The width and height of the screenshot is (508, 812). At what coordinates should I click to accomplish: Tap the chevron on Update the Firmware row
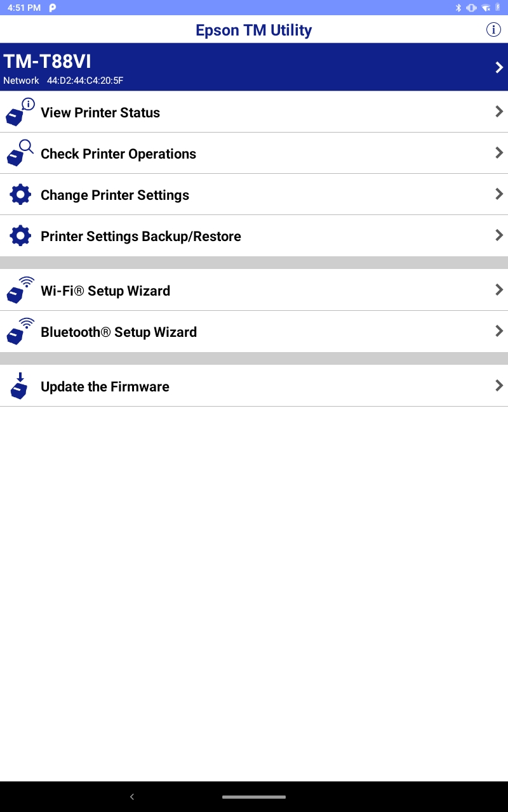coord(499,386)
